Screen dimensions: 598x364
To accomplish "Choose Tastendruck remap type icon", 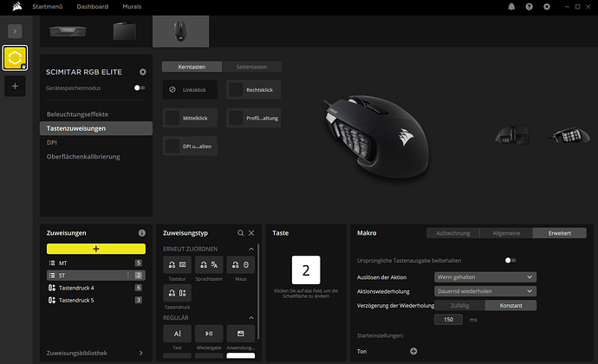I will coord(178,293).
